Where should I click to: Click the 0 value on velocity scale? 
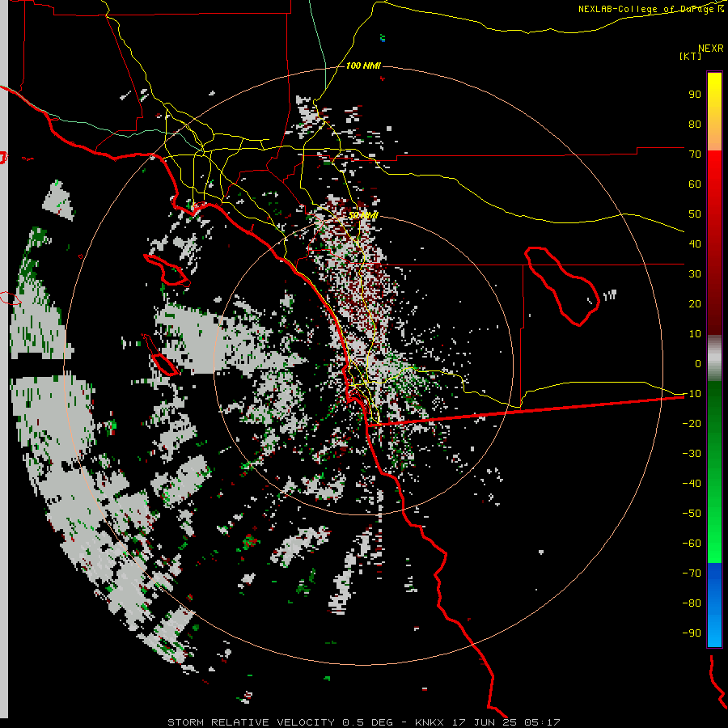click(698, 363)
